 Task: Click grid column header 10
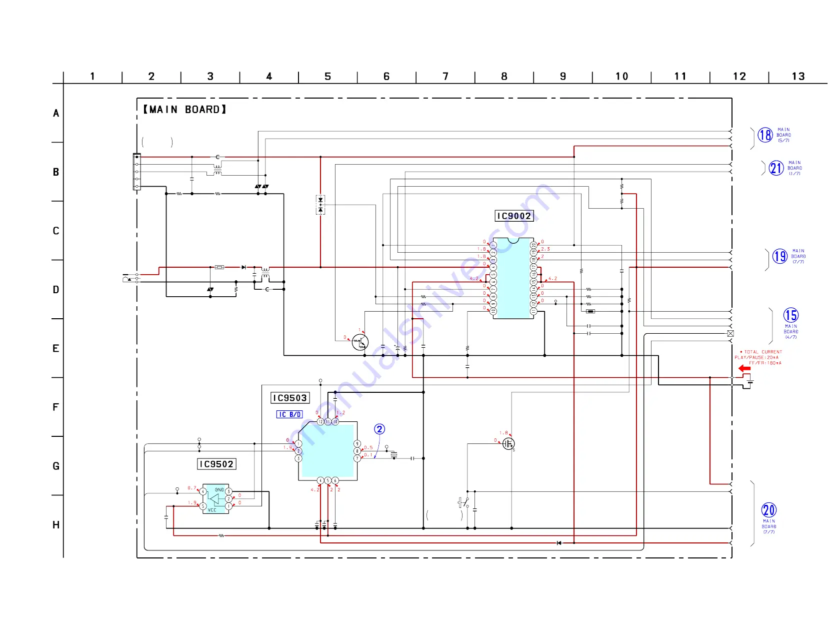click(622, 77)
